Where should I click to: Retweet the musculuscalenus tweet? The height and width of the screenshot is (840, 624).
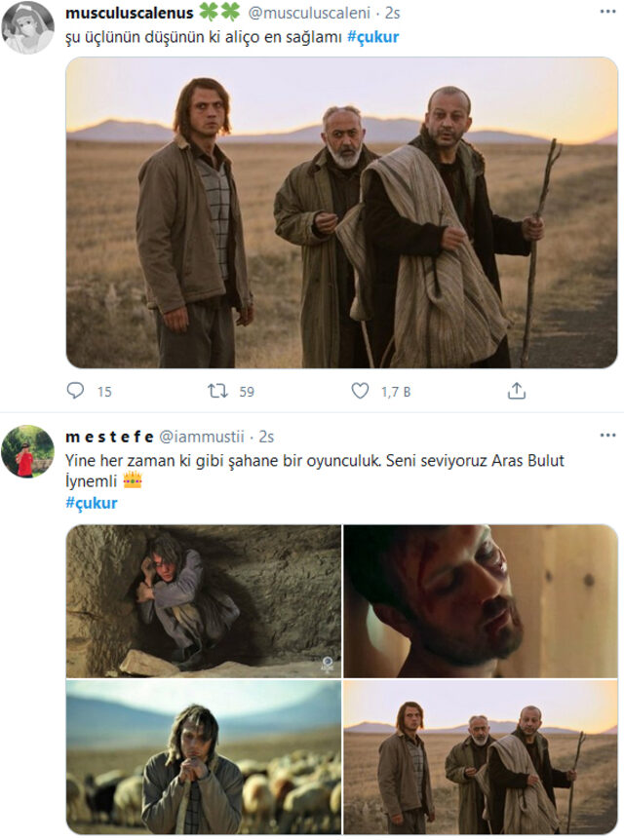click(218, 391)
